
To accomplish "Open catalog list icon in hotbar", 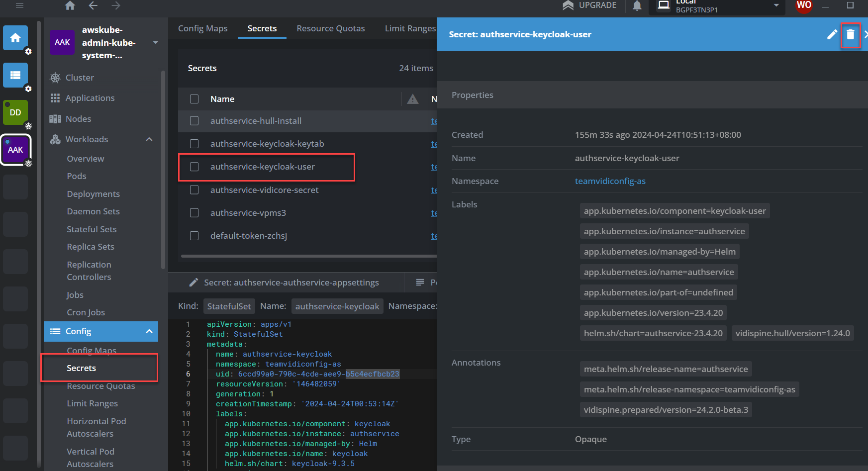I will (x=15, y=75).
